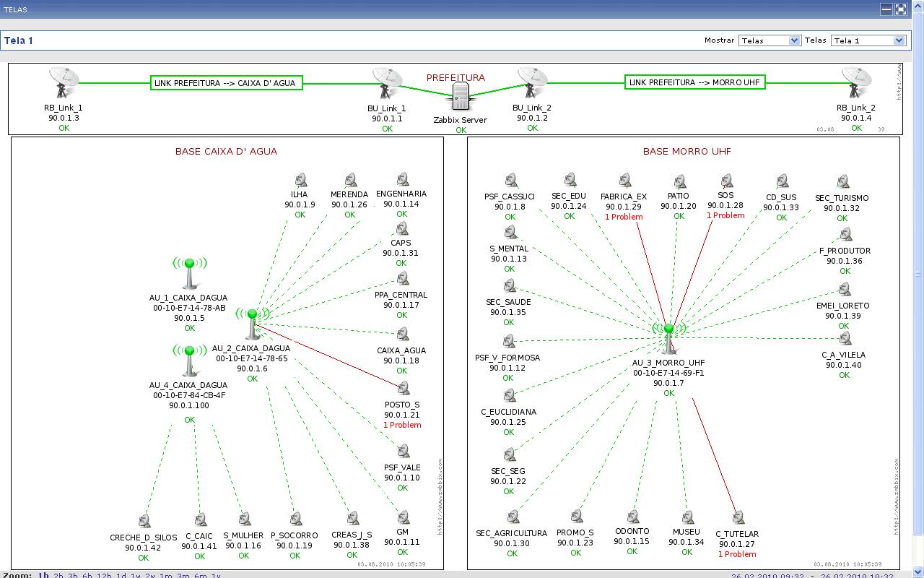
Task: Click the AU_3_MORRO_UHF tower icon
Action: point(668,339)
